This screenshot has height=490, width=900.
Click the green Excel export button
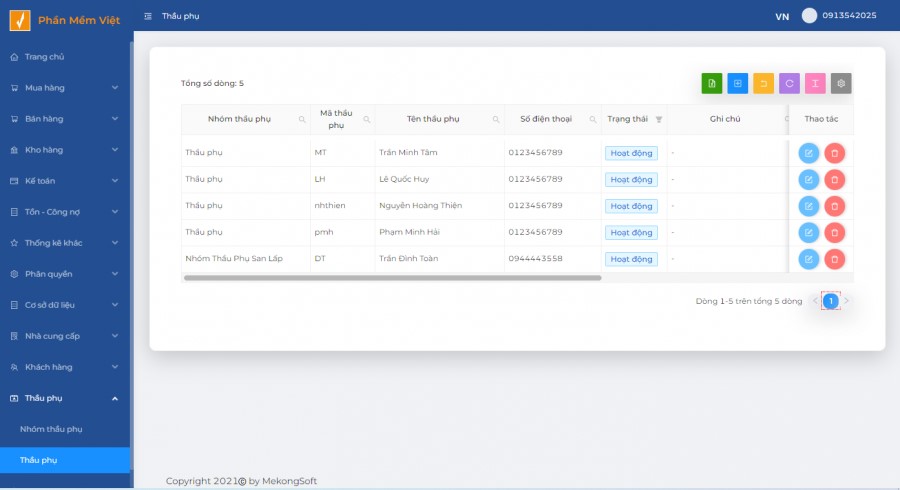point(712,83)
